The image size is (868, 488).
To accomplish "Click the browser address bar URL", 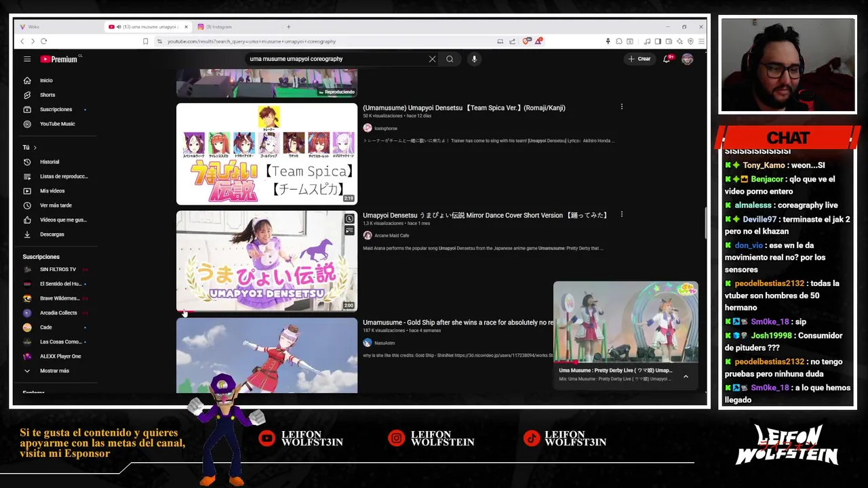I will tap(252, 41).
